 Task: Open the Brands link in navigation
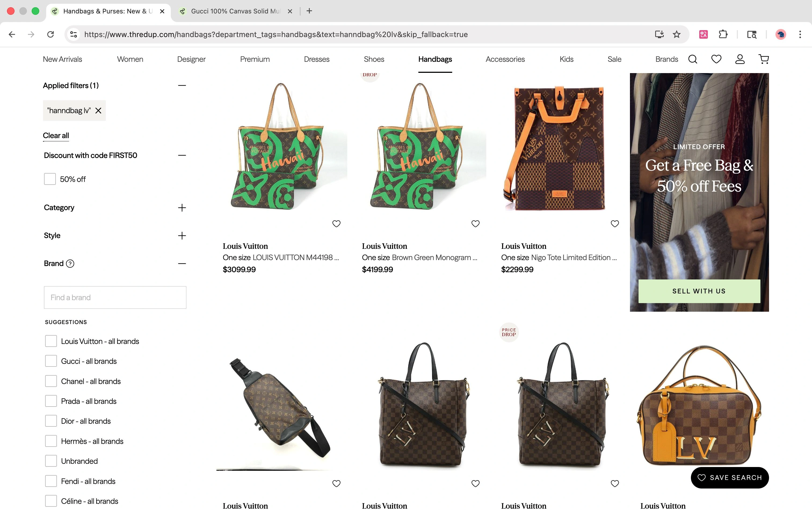[x=666, y=59]
